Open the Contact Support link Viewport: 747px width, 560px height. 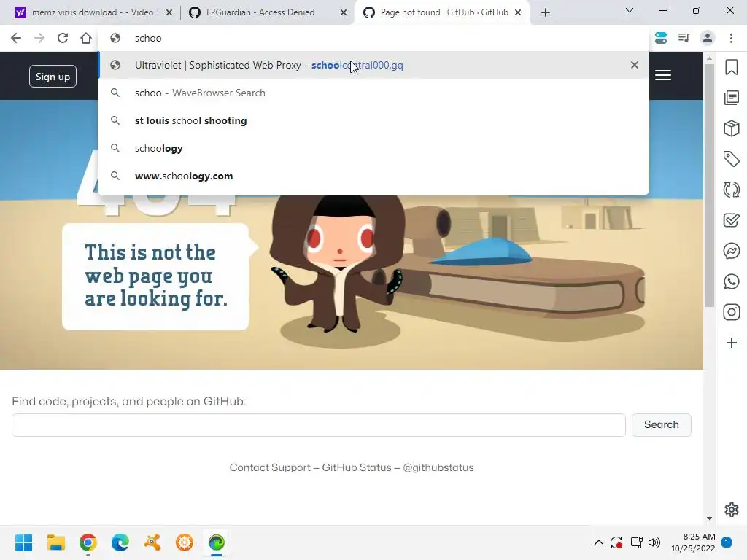point(270,467)
